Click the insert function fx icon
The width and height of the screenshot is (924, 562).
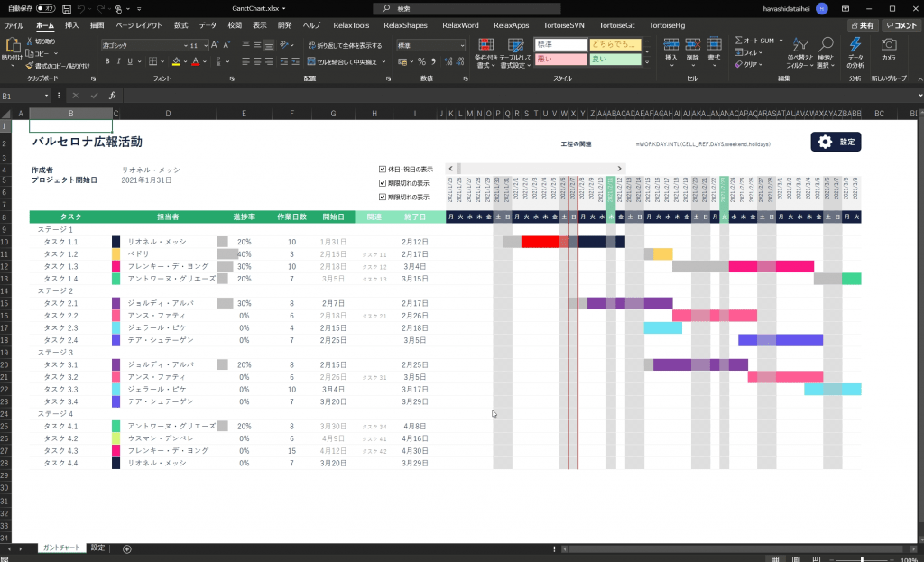[x=112, y=95]
